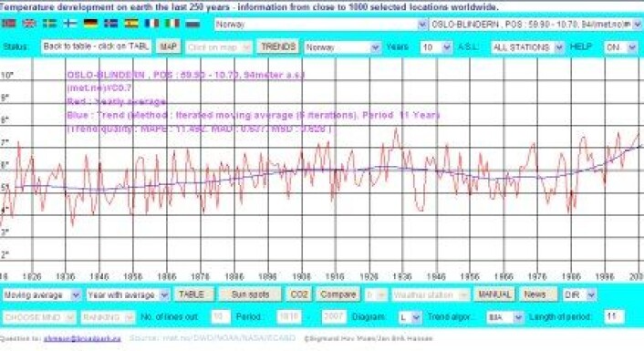
Task: Click the MAP button
Action: pos(169,46)
